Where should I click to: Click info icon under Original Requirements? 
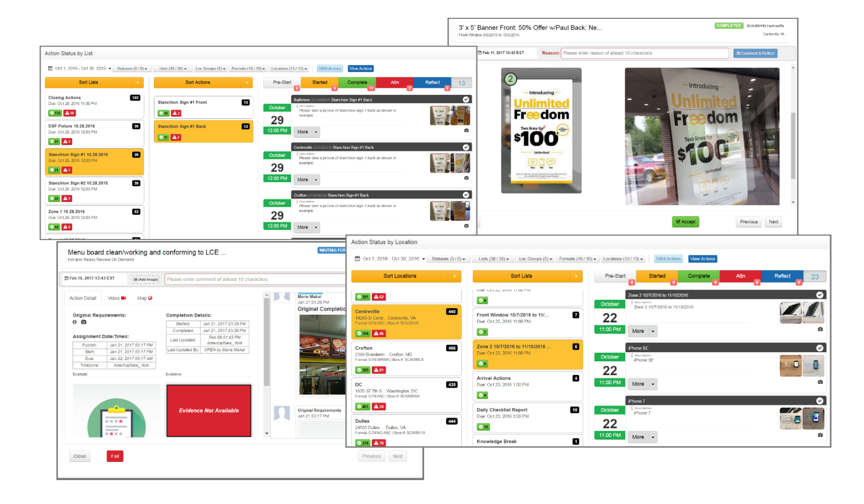click(x=75, y=322)
